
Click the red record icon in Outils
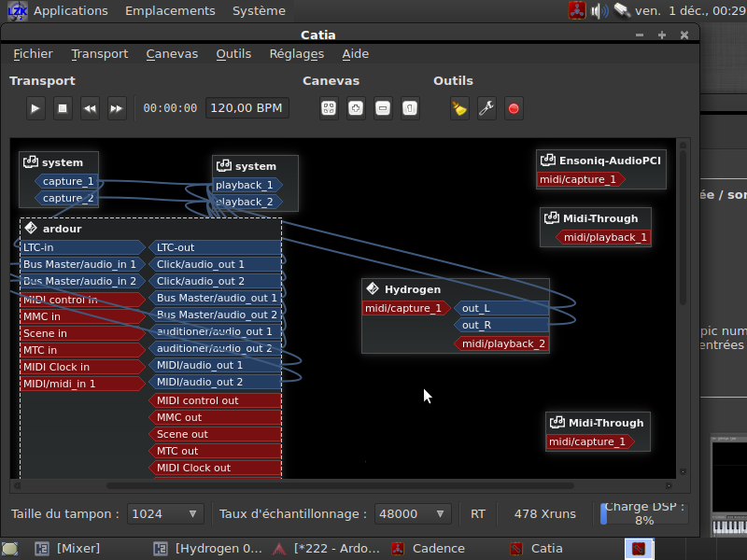tap(514, 108)
